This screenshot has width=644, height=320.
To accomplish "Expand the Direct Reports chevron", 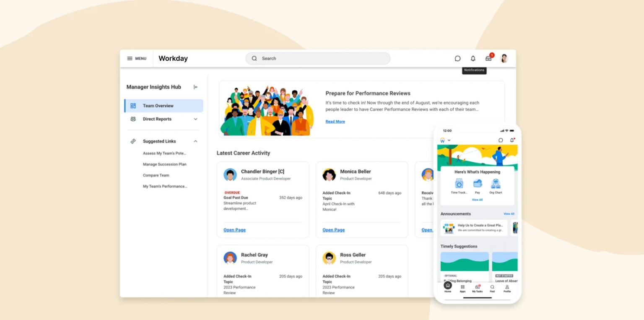I will click(x=195, y=119).
